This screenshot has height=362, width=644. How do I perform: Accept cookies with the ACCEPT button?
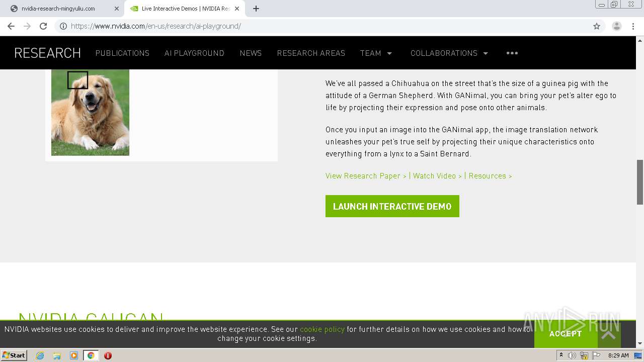[566, 334]
